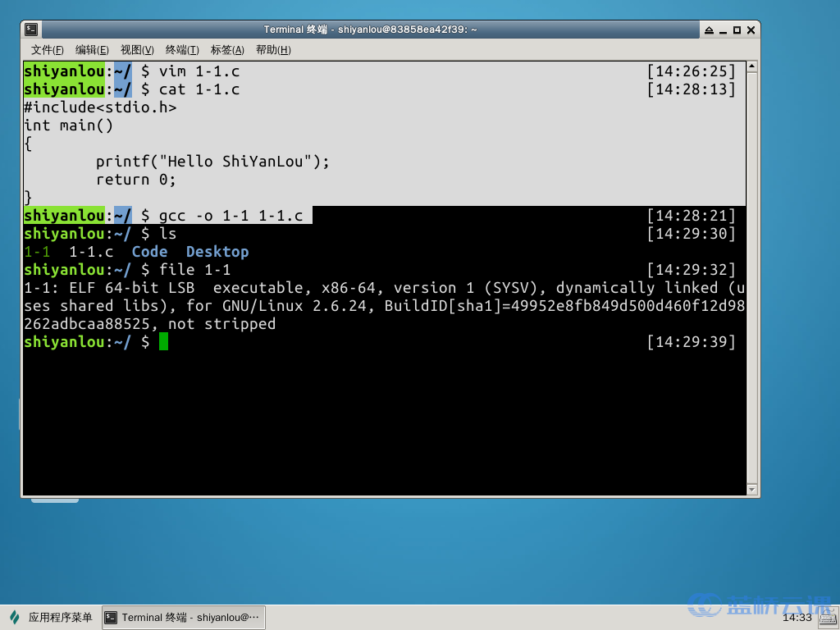Open the 文件(F) menu
The height and width of the screenshot is (630, 840).
coord(47,50)
